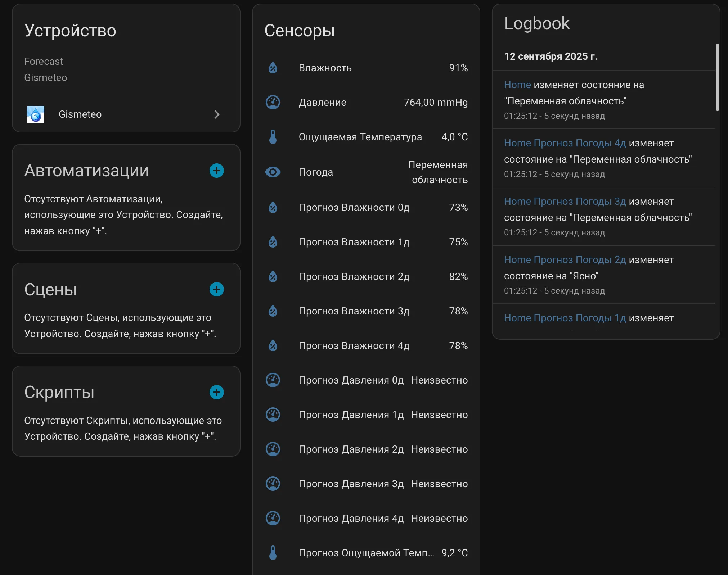This screenshot has width=728, height=575.
Task: Click the humidity water-drop icon for Влажность
Action: point(273,68)
